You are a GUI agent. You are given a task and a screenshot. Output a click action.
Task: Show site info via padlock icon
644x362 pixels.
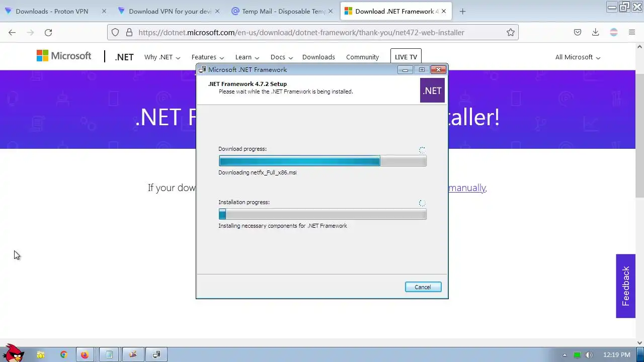point(129,32)
